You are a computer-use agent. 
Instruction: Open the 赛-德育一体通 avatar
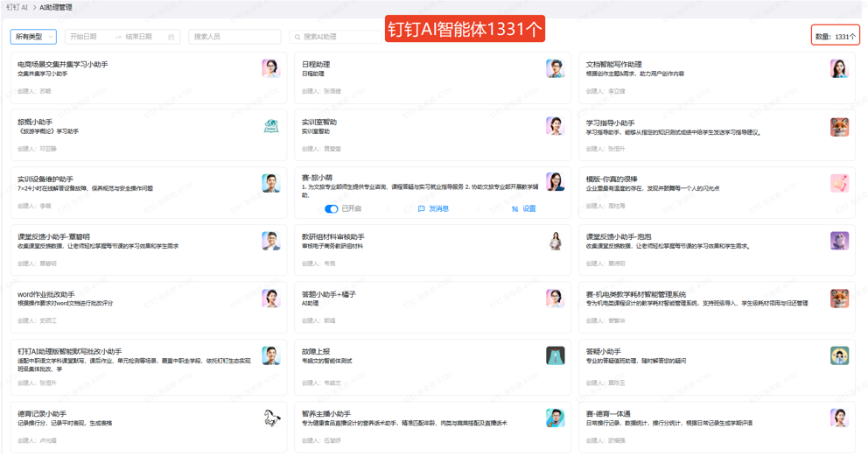(839, 418)
